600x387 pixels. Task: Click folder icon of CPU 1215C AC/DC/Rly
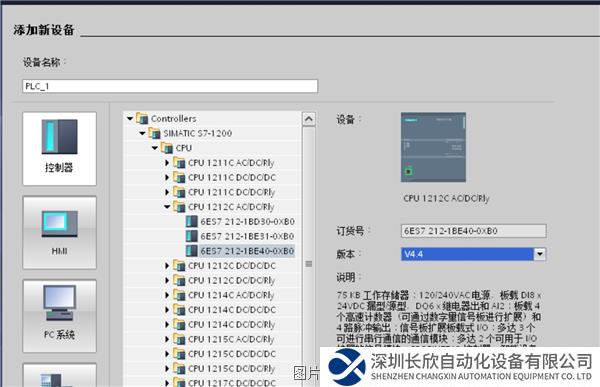(x=179, y=339)
